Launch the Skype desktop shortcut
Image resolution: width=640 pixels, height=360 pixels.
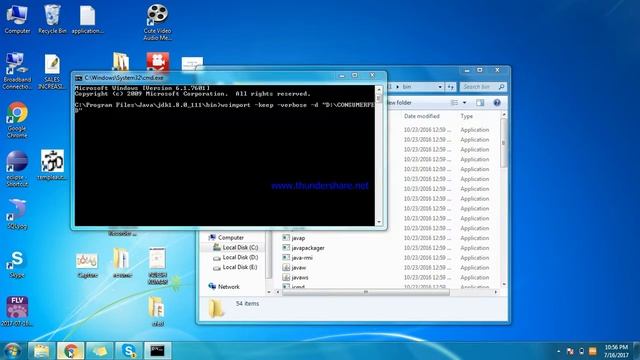[x=17, y=263]
